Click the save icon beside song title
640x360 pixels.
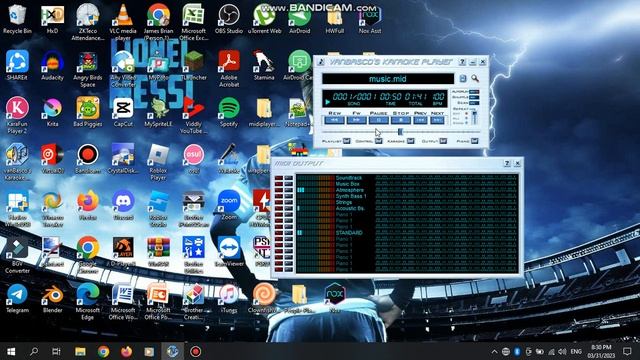(x=463, y=78)
